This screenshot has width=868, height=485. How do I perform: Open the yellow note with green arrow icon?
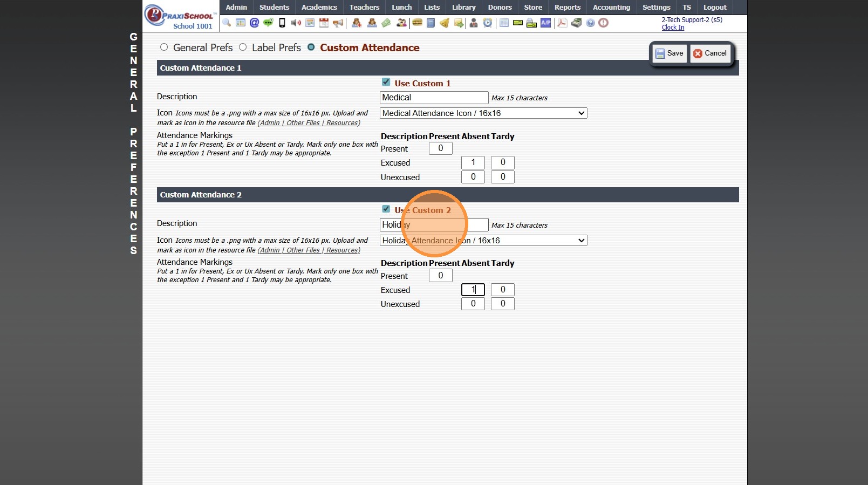pyautogui.click(x=459, y=23)
